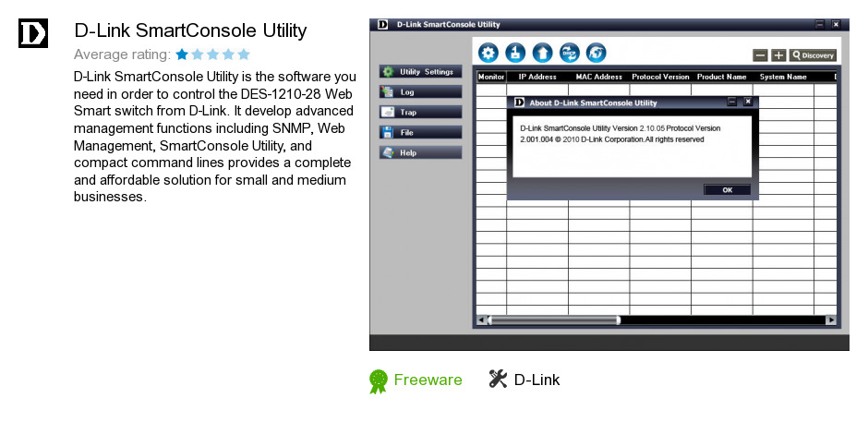This screenshot has height=422, width=868.
Task: Confirm the About dialog with OK
Action: [728, 190]
